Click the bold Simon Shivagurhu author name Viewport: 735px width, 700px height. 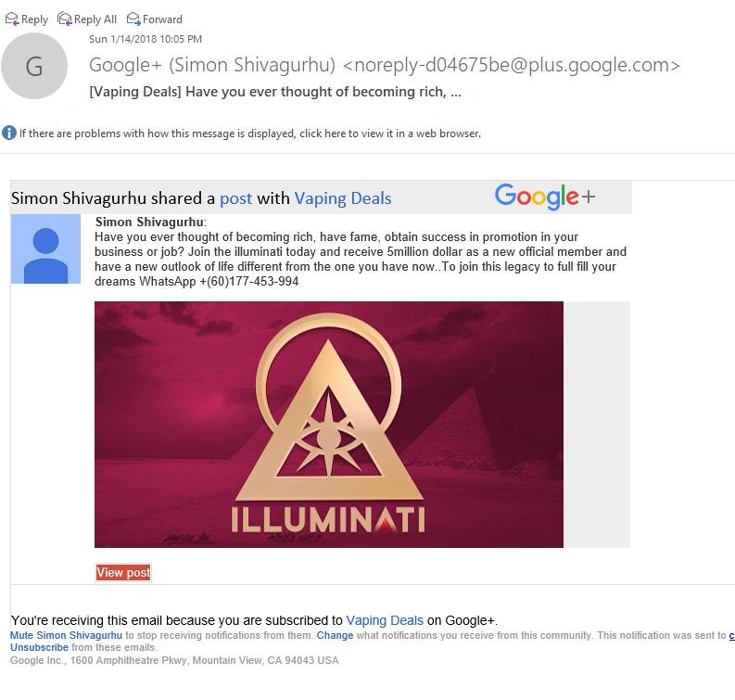(x=149, y=222)
